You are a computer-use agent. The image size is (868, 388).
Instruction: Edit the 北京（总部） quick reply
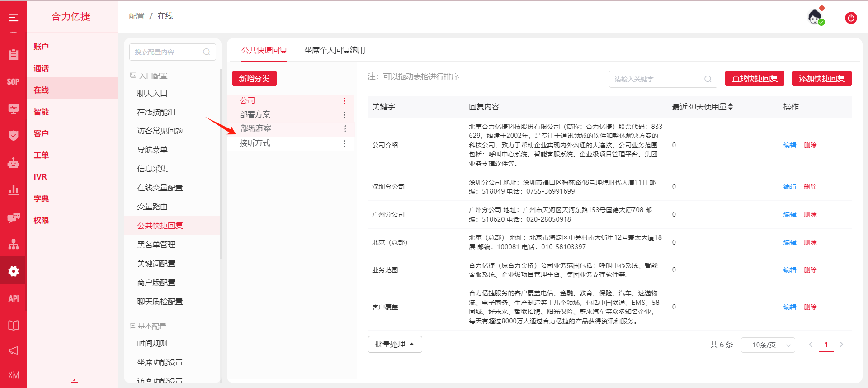point(790,242)
